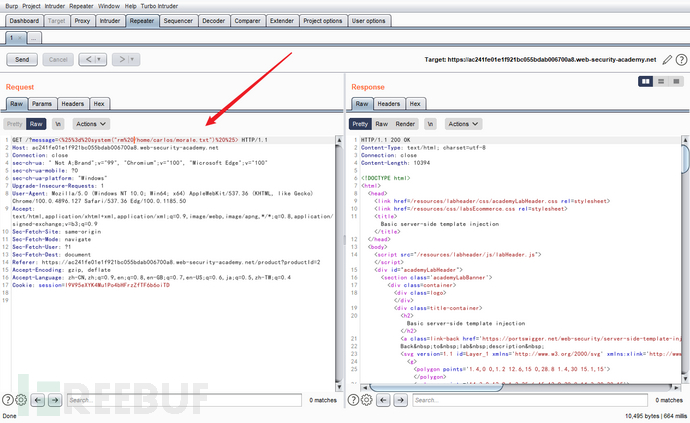This screenshot has width=690, height=423.
Task: Expand Actions dropdown in Response panel
Action: tap(464, 124)
